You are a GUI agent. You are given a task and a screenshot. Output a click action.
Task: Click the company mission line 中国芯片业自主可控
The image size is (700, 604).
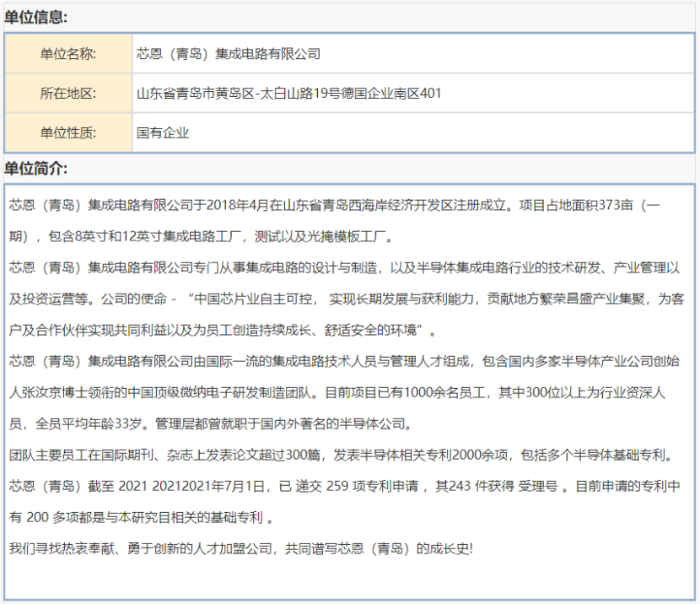[347, 299]
